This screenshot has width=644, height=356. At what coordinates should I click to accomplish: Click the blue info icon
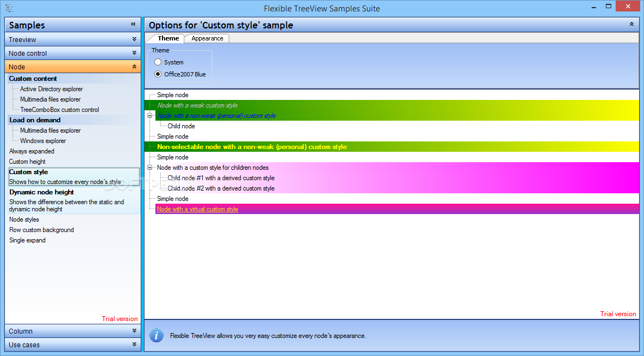(x=157, y=335)
